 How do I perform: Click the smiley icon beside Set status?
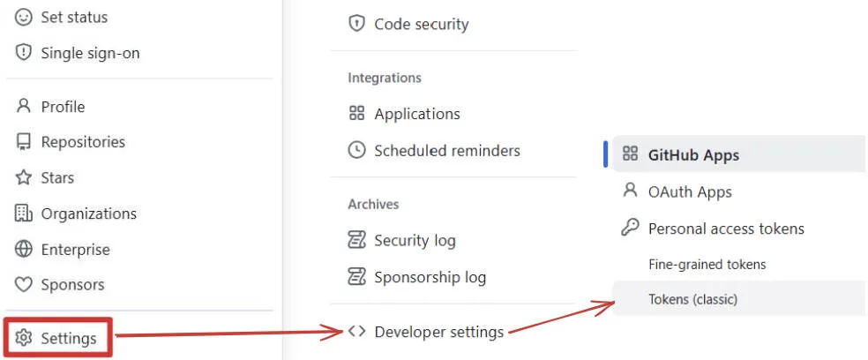[x=24, y=17]
